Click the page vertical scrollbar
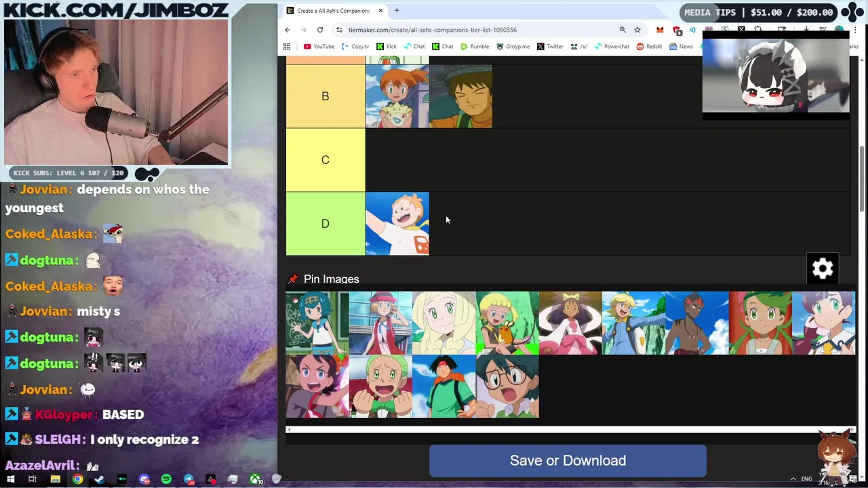 pos(863,180)
